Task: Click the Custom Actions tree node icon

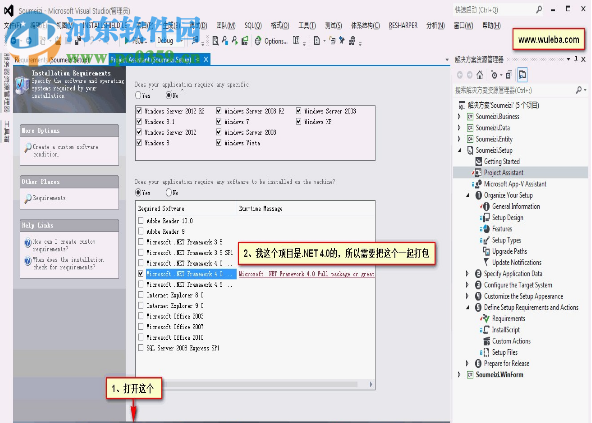Action: (487, 341)
